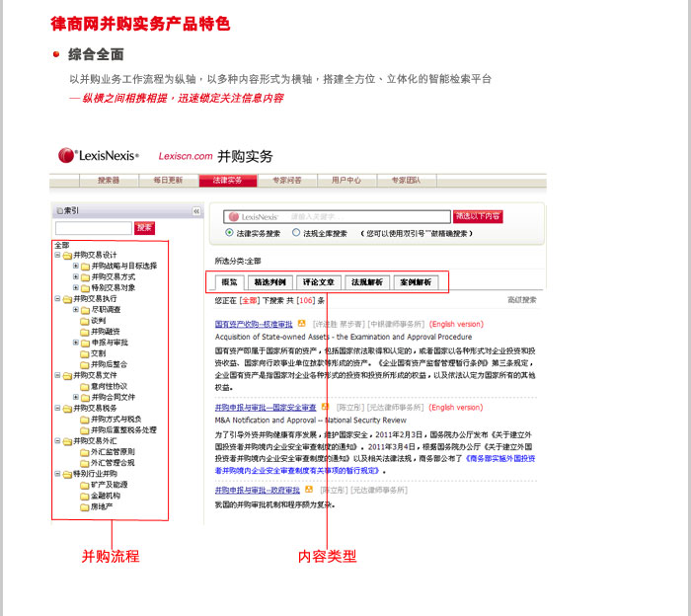Image resolution: width=691 pixels, height=616 pixels.
Task: Click the 并购交易执行 folder icon
Action: click(x=67, y=299)
